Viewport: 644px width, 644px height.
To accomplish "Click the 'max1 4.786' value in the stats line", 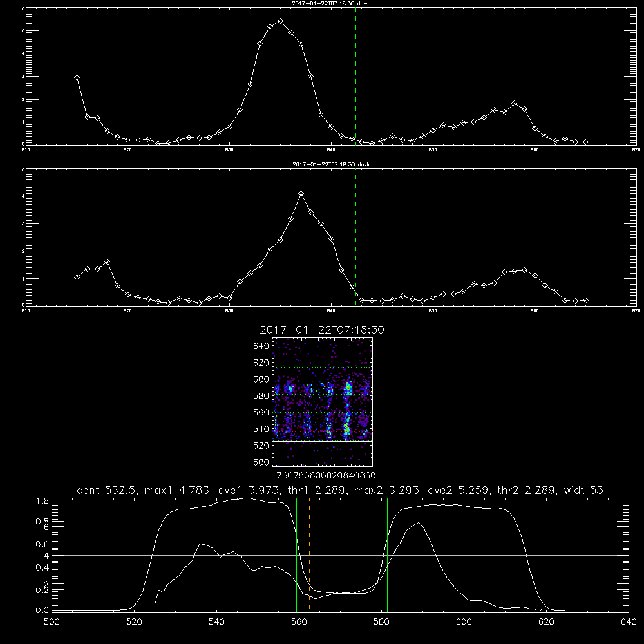I will (x=175, y=490).
